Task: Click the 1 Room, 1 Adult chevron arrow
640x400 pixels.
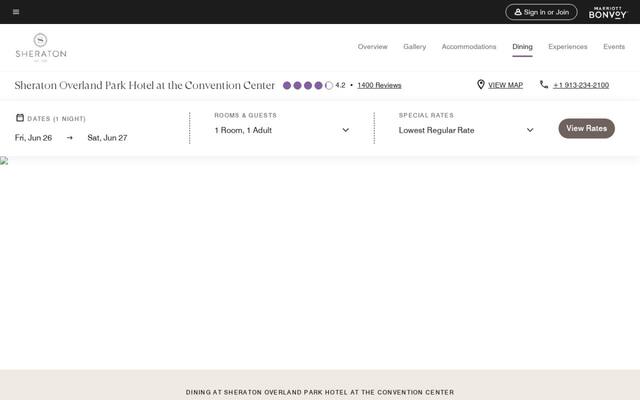Action: click(345, 130)
